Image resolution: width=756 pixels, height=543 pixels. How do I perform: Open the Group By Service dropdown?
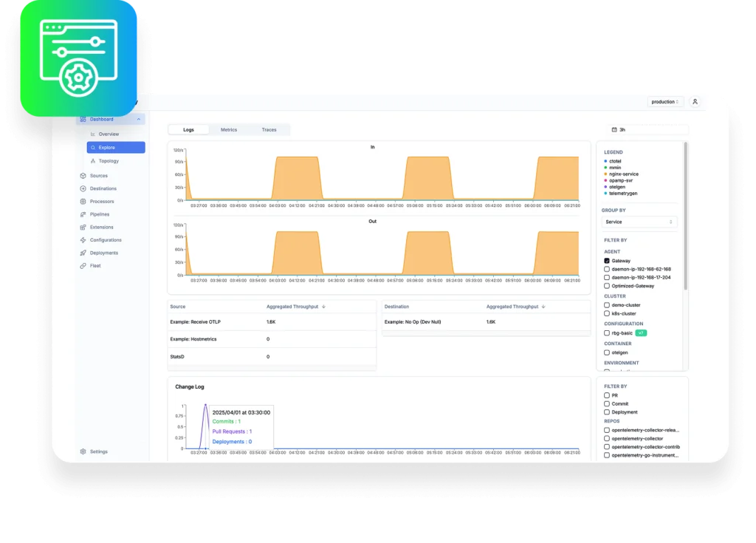[639, 222]
